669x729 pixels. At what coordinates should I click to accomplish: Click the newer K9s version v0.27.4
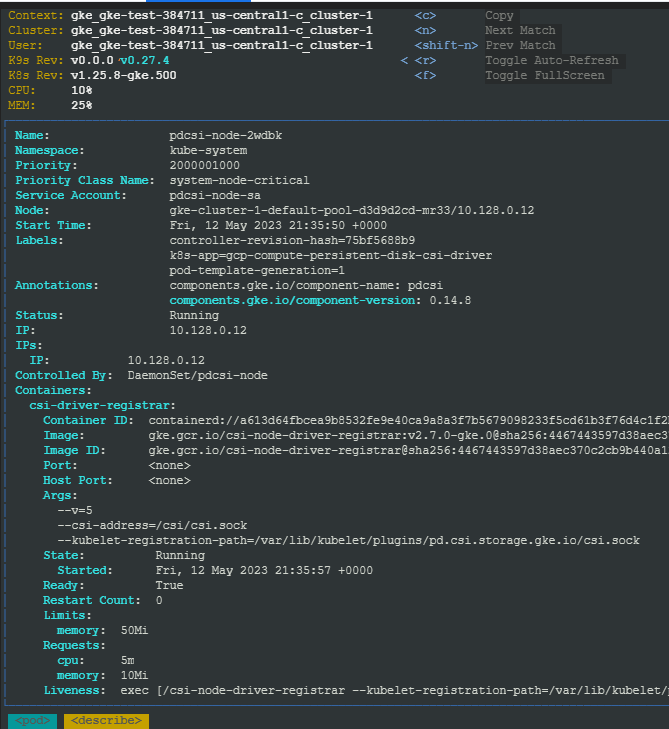pos(145,61)
